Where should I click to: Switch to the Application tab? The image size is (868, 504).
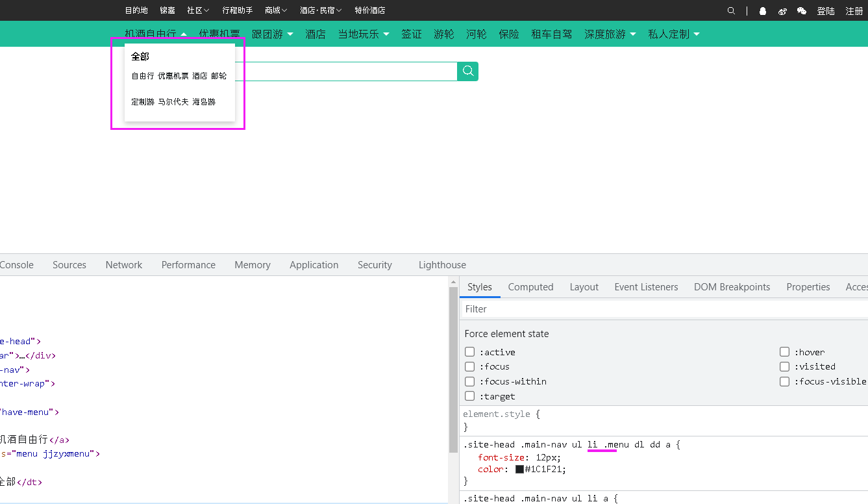click(x=314, y=265)
